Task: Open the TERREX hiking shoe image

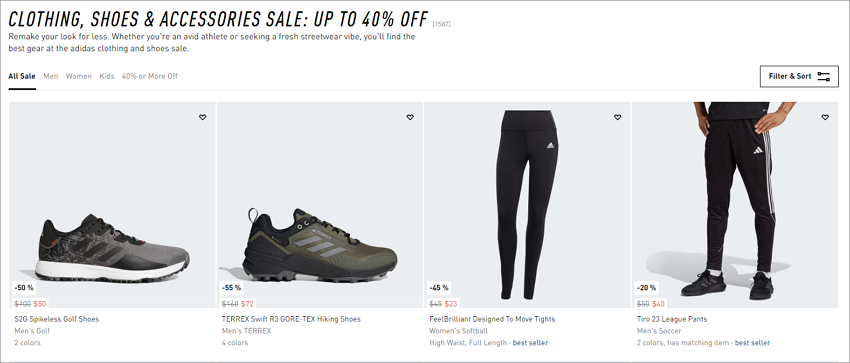Action: pos(320,205)
